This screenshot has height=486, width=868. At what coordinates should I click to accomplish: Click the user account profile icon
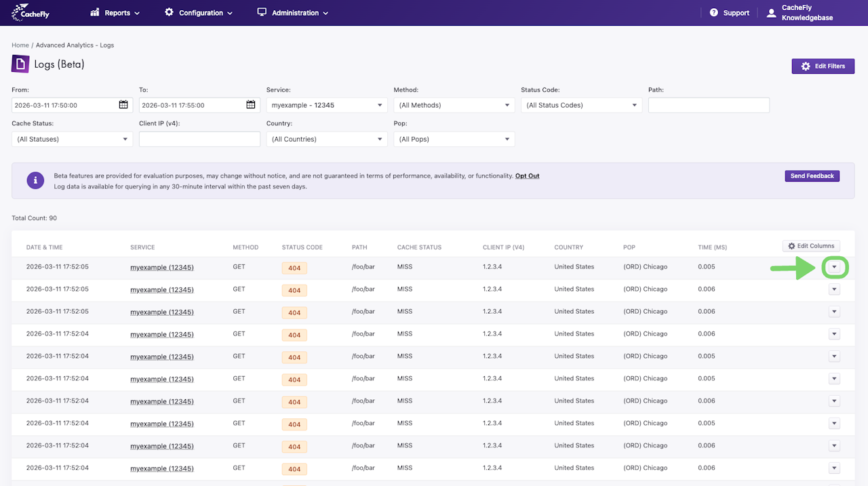771,13
